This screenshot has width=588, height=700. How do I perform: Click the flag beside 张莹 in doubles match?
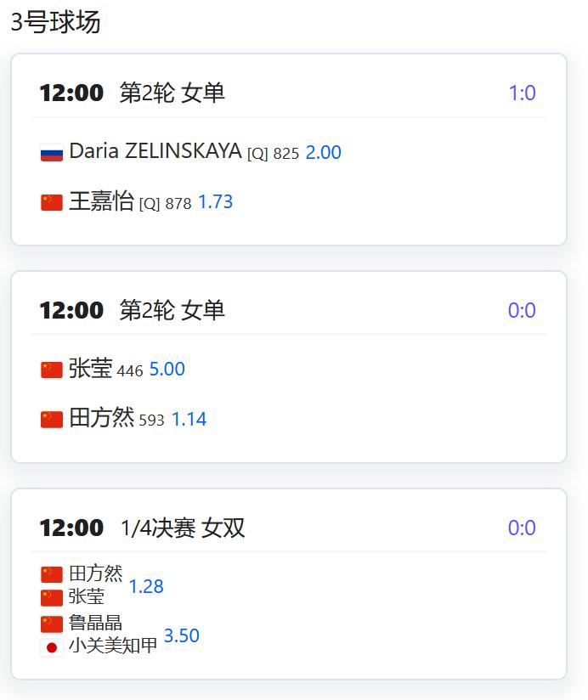pyautogui.click(x=51, y=598)
